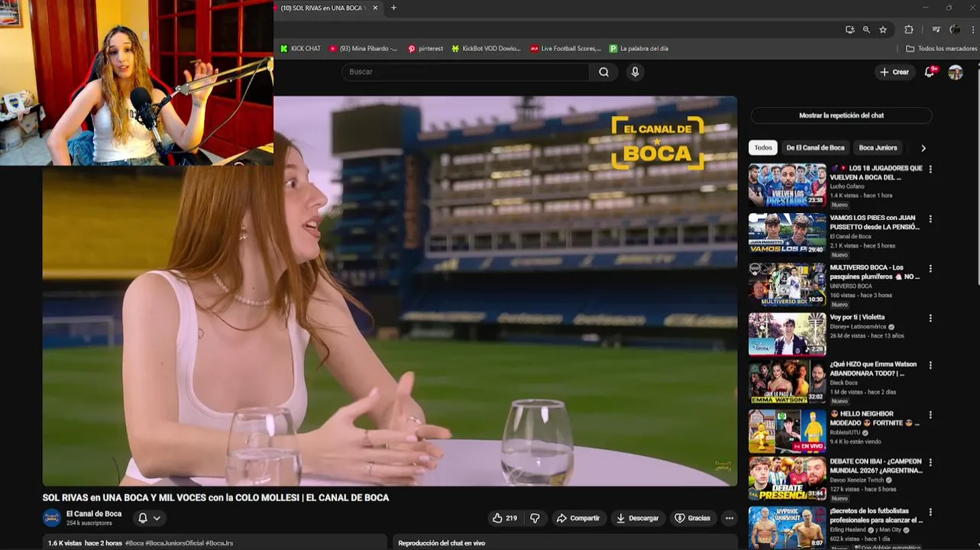The width and height of the screenshot is (980, 550).
Task: Click the #BocaJuniorsOficial hashtag
Action: coord(175,543)
